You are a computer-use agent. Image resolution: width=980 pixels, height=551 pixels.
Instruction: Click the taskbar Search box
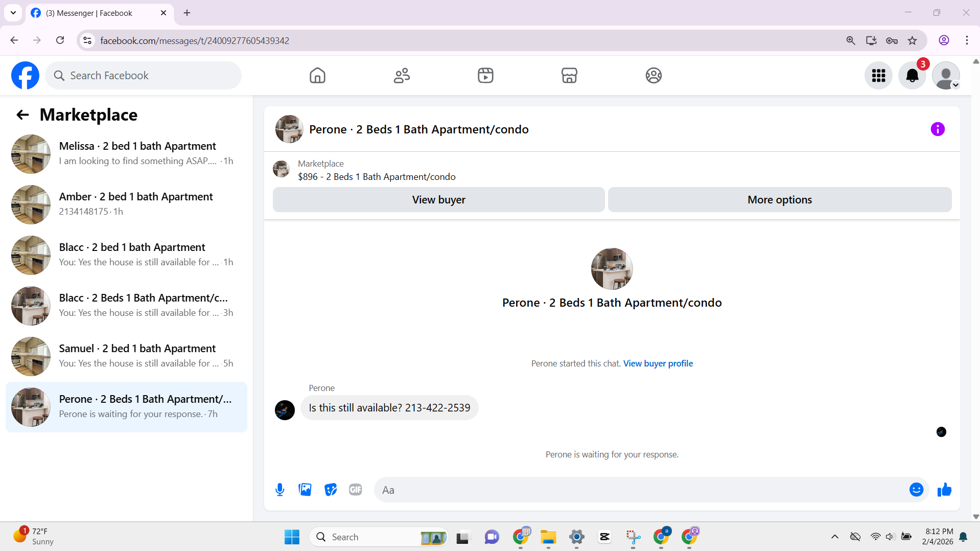[378, 537]
